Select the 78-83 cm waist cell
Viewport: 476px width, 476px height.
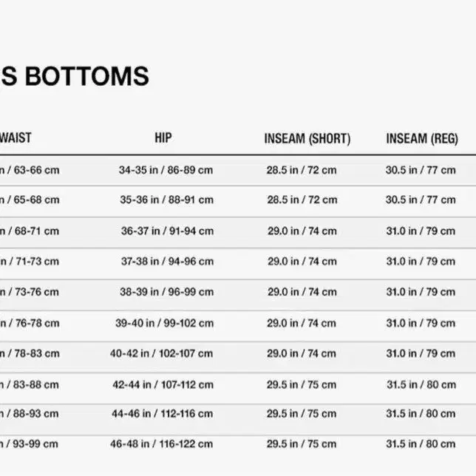[30, 353]
